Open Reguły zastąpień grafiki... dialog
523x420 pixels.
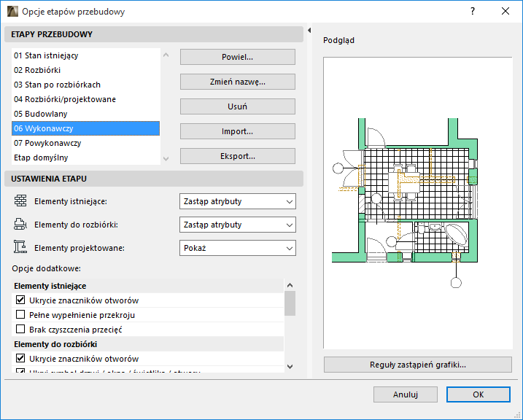tap(418, 365)
